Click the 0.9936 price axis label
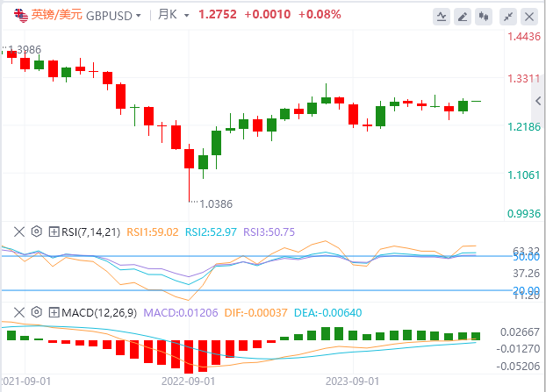This screenshot has width=546, height=392. 524,214
